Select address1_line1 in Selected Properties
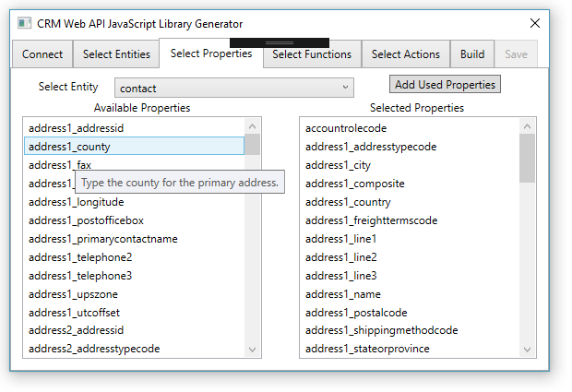This screenshot has width=572, height=392. 410,239
